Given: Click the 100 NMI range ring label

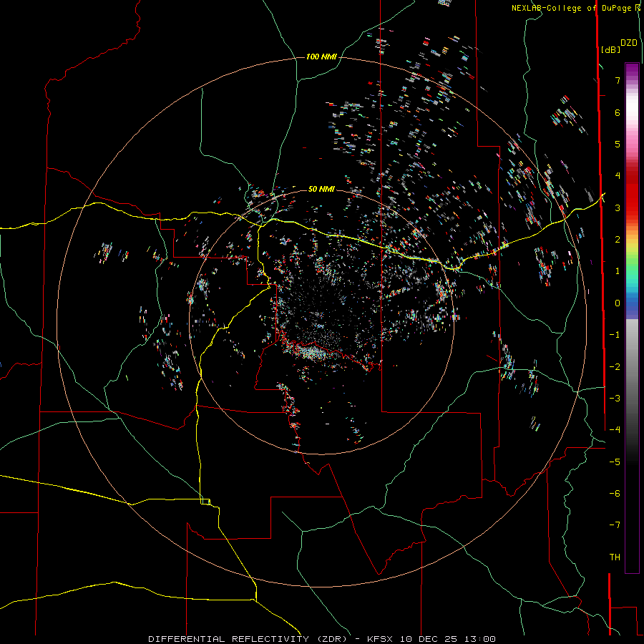Looking at the screenshot, I should coord(321,57).
